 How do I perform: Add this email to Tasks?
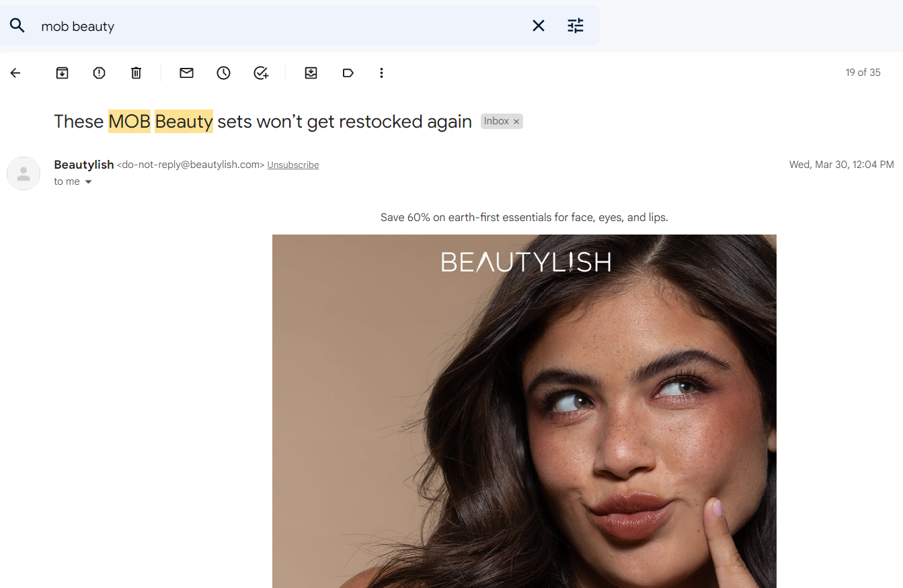pyautogui.click(x=261, y=73)
